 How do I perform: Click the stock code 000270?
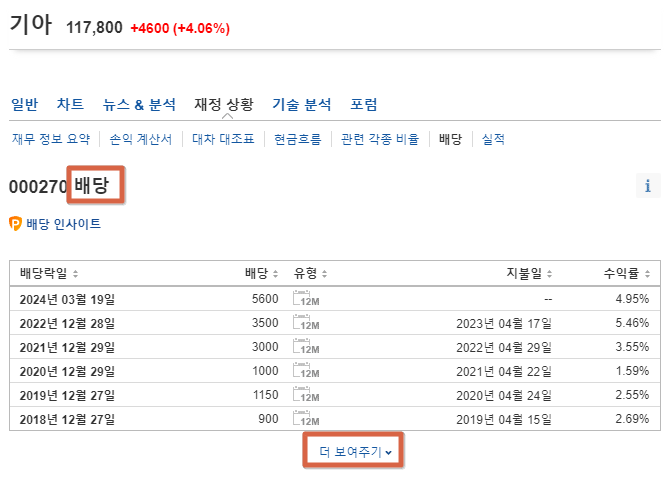[38, 187]
